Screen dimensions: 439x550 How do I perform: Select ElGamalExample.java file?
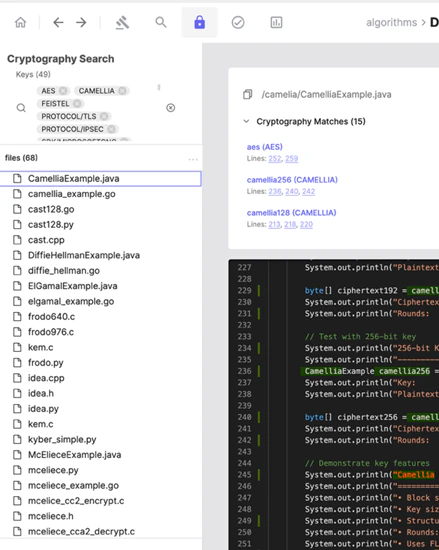coord(101,286)
